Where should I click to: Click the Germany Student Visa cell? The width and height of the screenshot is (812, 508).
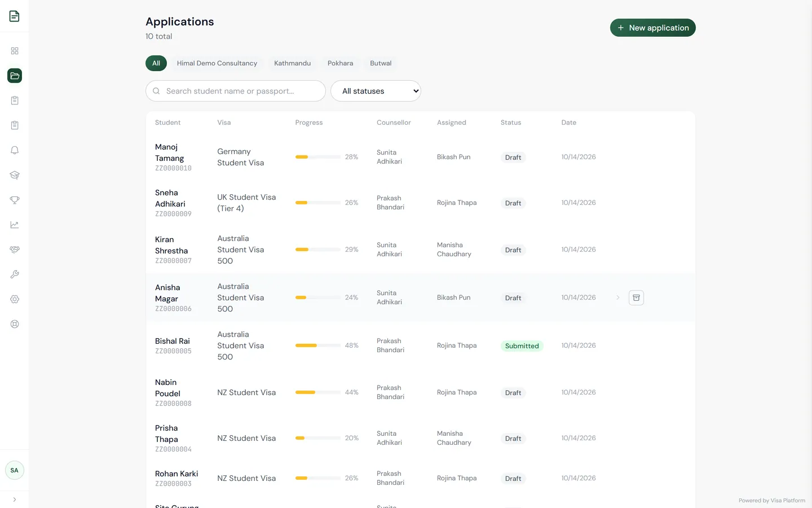pos(241,157)
